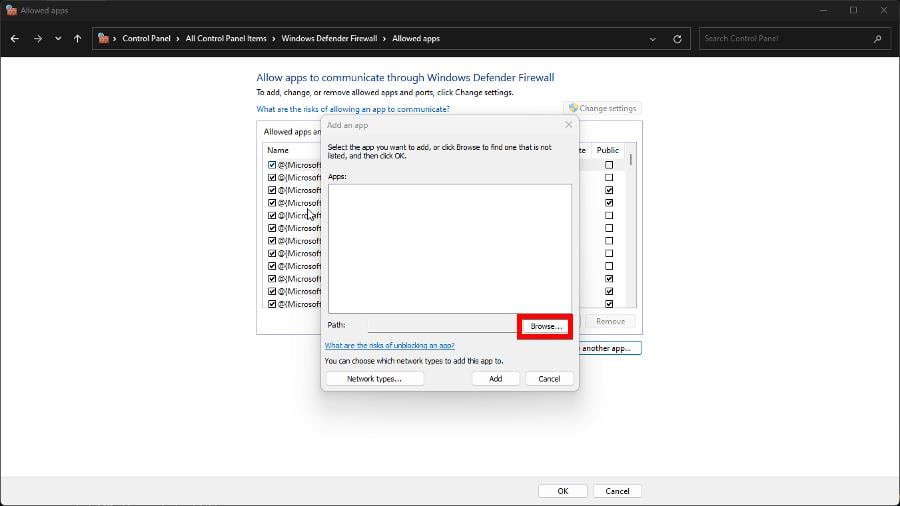Refresh the Allowed apps page
The image size is (900, 506).
click(677, 39)
